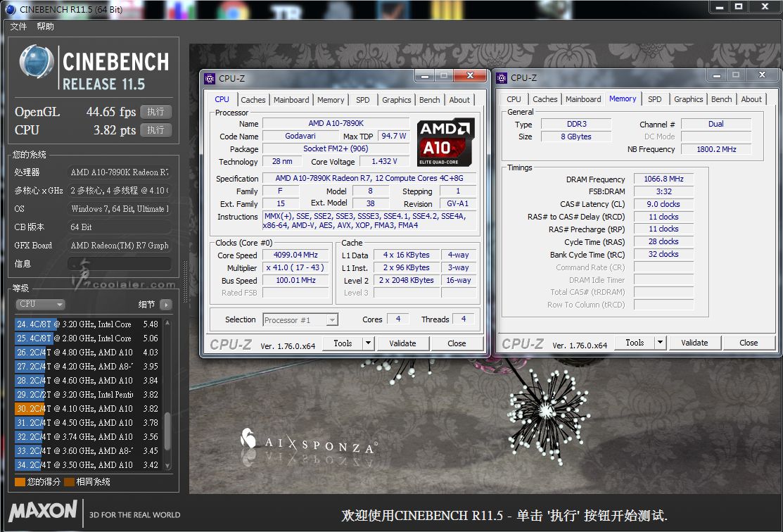Click the left CPU-Z window title icon
The height and width of the screenshot is (532, 783).
[x=210, y=78]
